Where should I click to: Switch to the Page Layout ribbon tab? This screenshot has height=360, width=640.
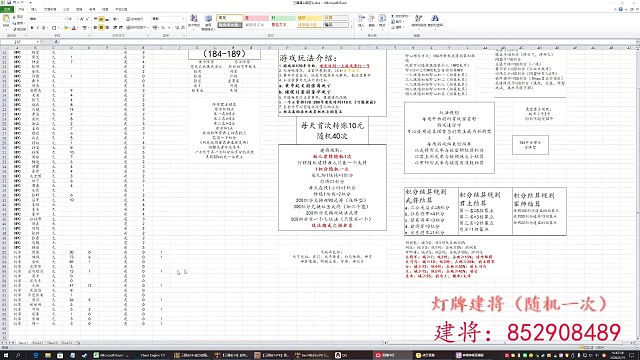coord(50,9)
